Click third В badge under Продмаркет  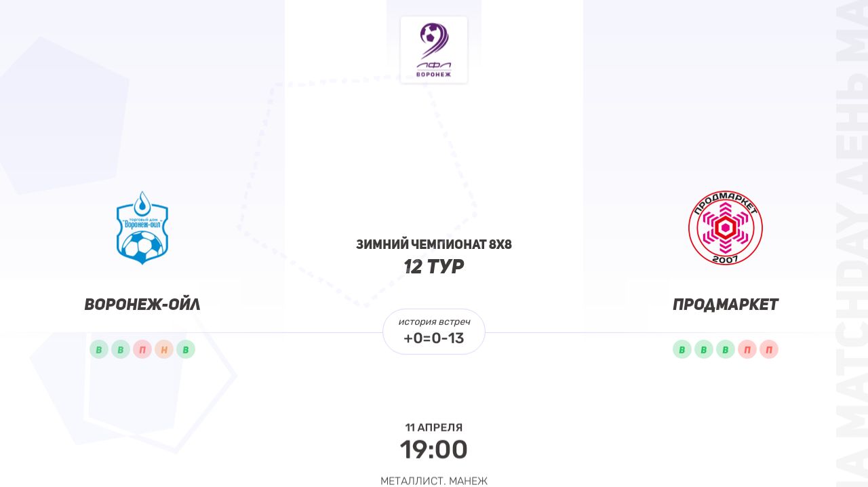pos(726,349)
